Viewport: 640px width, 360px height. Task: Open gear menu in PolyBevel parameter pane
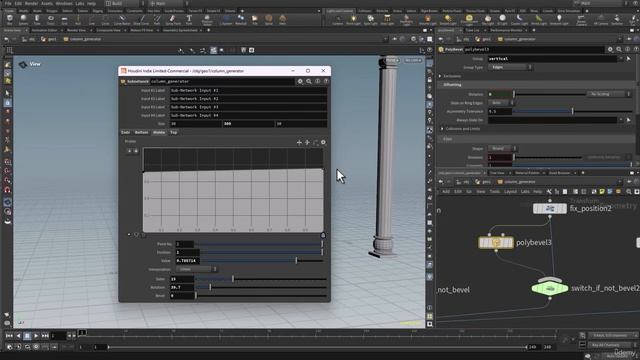click(610, 49)
